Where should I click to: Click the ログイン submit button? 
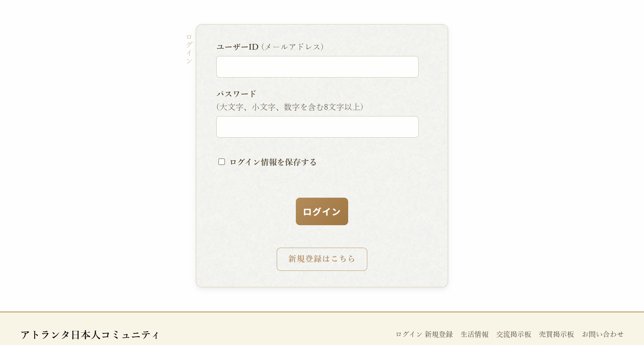[321, 211]
